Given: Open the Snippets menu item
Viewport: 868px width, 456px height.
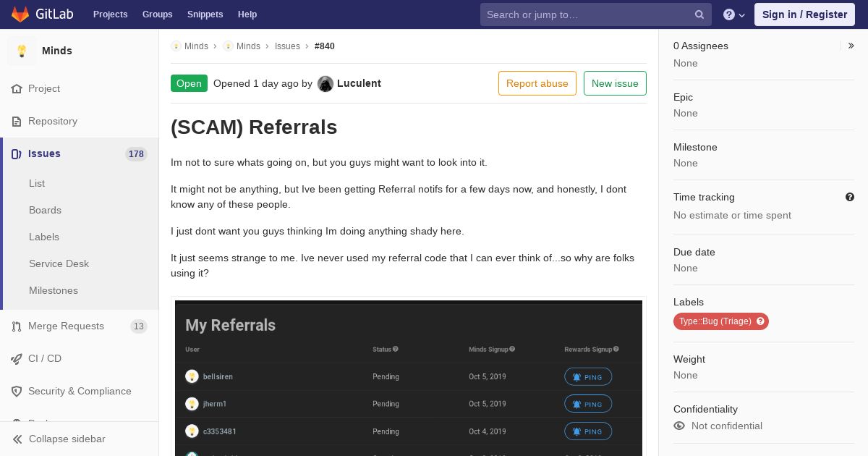Looking at the screenshot, I should tap(205, 14).
